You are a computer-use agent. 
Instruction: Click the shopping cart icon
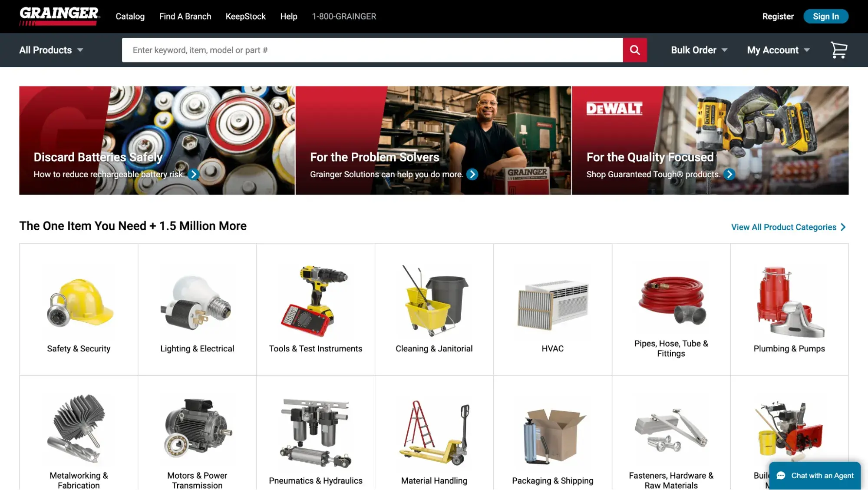pos(839,50)
